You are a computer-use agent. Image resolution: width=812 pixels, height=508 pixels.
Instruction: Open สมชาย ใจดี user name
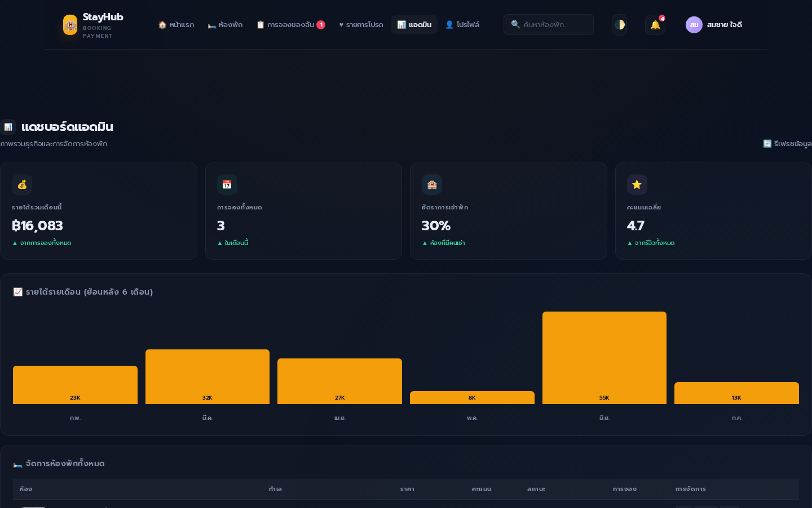pos(725,25)
